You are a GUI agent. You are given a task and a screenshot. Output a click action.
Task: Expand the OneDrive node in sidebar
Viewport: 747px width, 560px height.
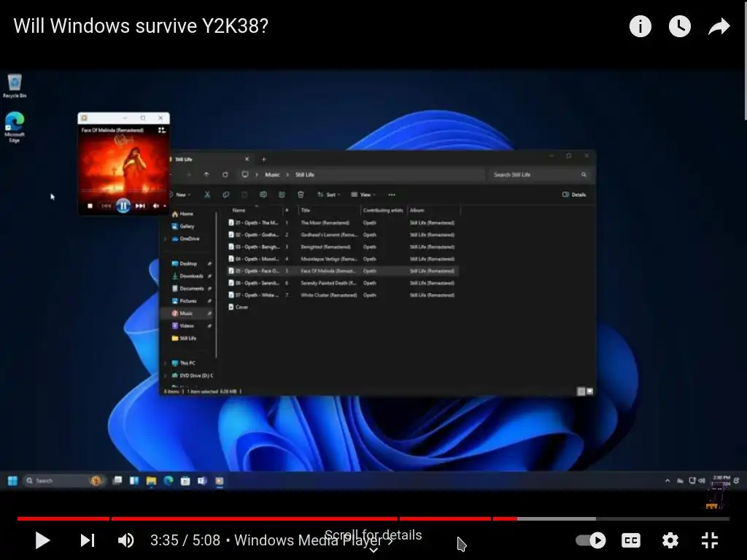pos(165,239)
